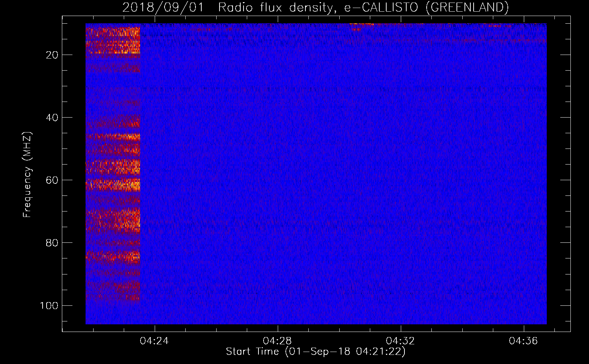Click the 80 frequency tick label
The width and height of the screenshot is (589, 364).
coord(52,243)
